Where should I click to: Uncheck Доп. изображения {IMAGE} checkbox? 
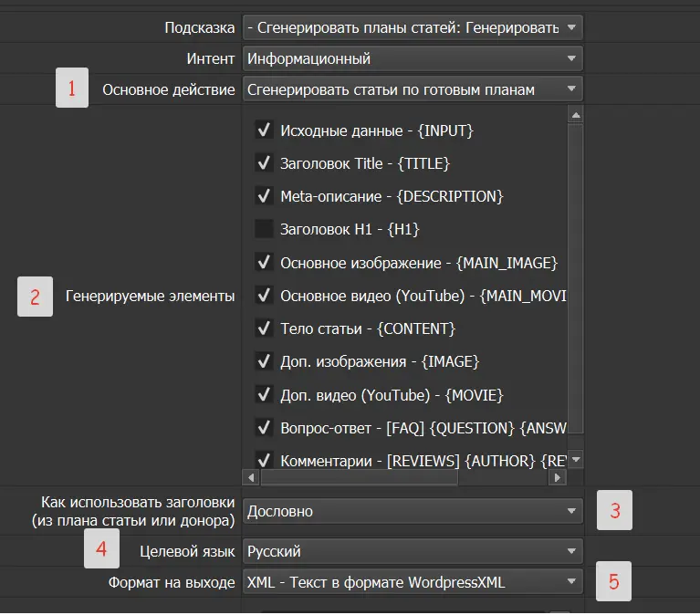[x=264, y=361]
